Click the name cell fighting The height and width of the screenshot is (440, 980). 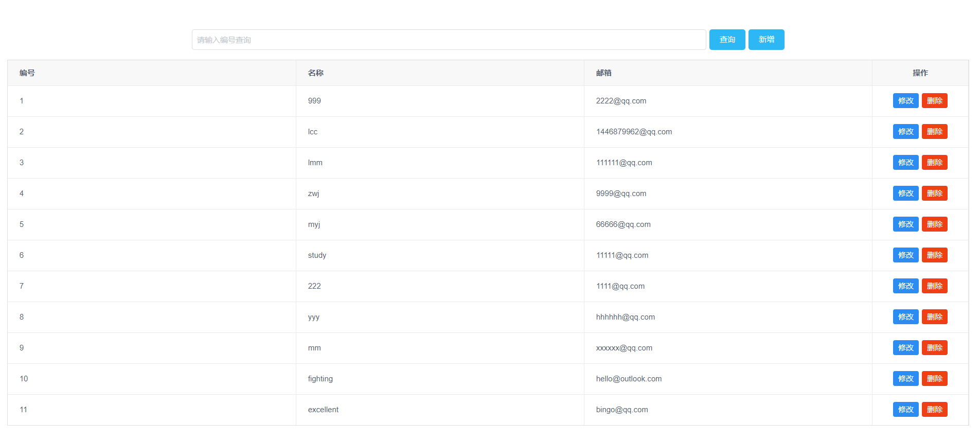click(320, 379)
